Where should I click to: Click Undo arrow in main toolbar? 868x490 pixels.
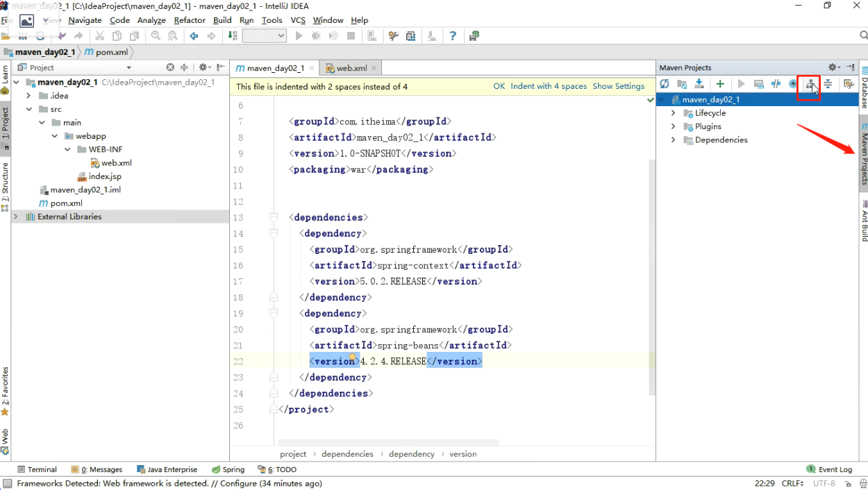coord(62,36)
